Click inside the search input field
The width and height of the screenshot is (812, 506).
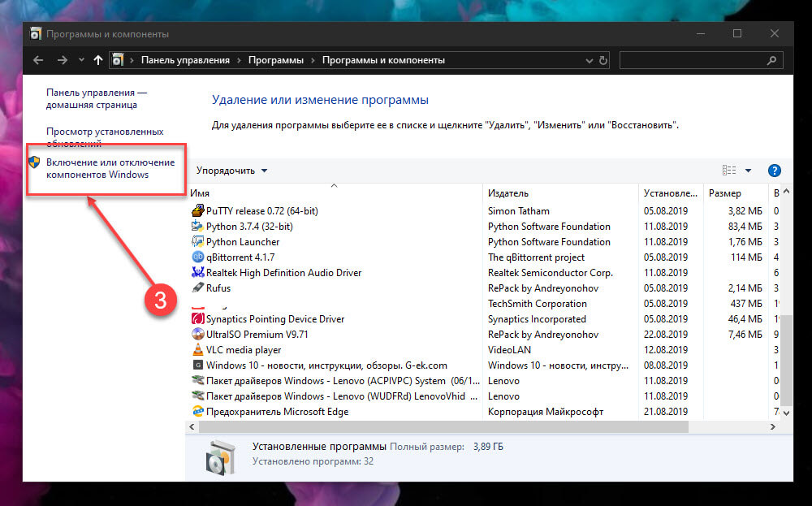click(694, 61)
